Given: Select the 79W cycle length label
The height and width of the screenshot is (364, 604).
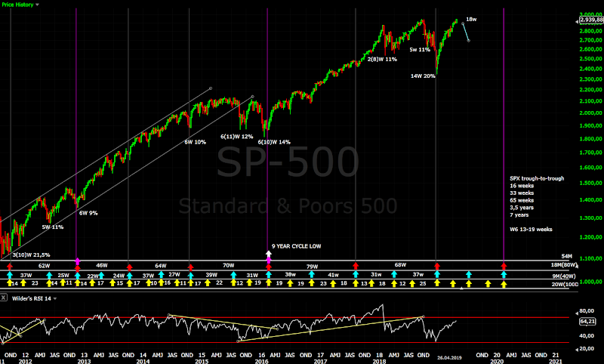Looking at the screenshot, I should [x=312, y=267].
